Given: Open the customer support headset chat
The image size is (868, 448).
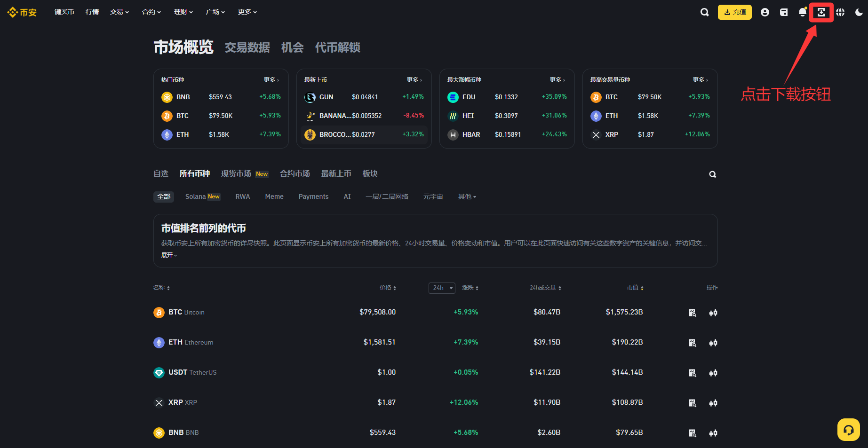Looking at the screenshot, I should coord(849,430).
